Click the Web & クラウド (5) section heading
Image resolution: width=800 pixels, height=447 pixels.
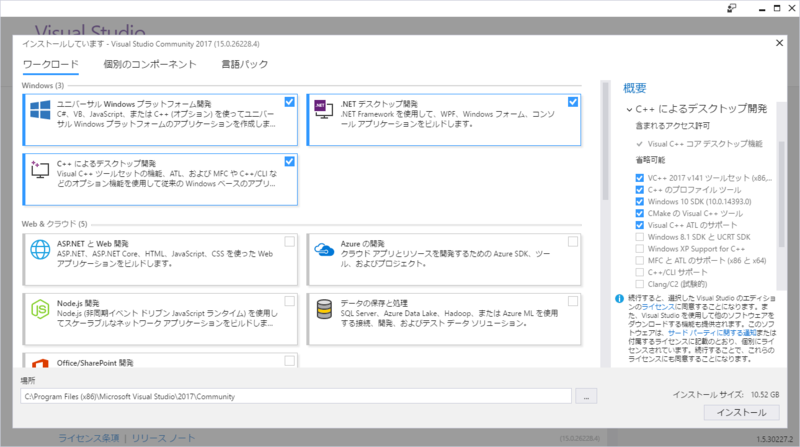(54, 224)
